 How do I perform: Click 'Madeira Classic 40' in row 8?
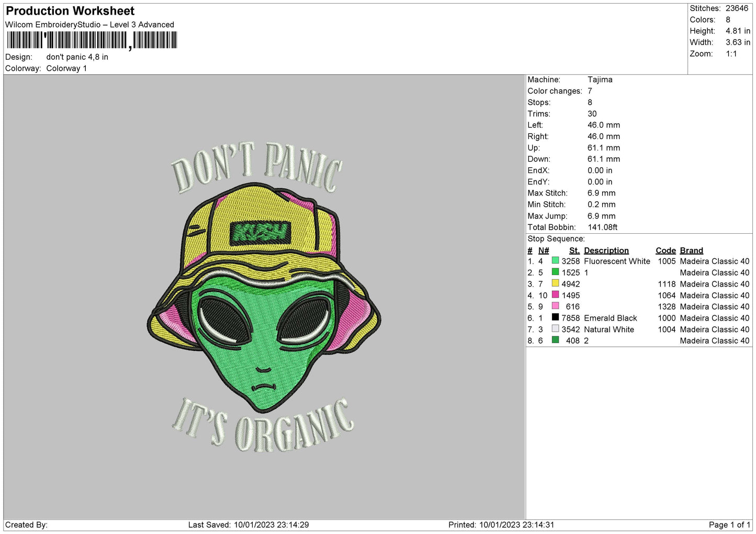[714, 340]
